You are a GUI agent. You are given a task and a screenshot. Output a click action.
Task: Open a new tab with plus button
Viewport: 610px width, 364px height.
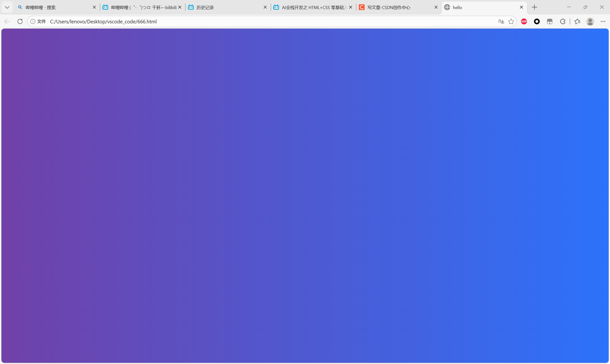tap(534, 7)
